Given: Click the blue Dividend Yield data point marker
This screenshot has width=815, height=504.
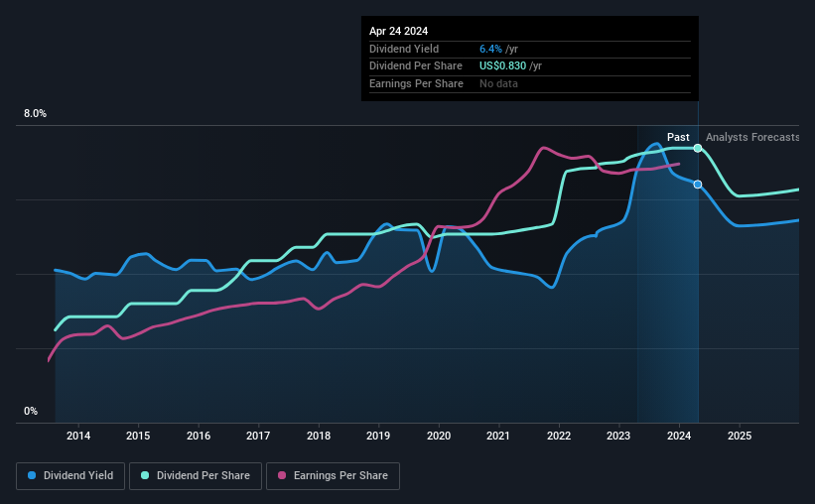Looking at the screenshot, I should [698, 185].
